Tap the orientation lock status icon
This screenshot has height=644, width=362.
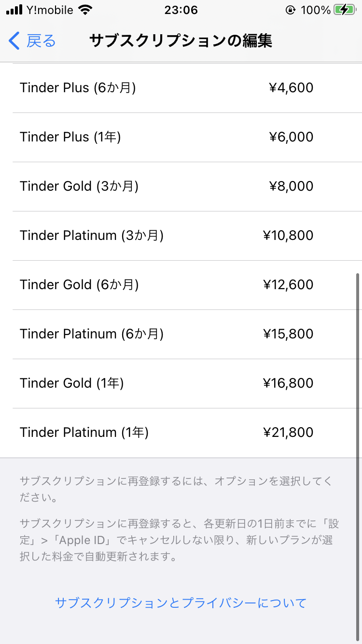click(x=291, y=10)
